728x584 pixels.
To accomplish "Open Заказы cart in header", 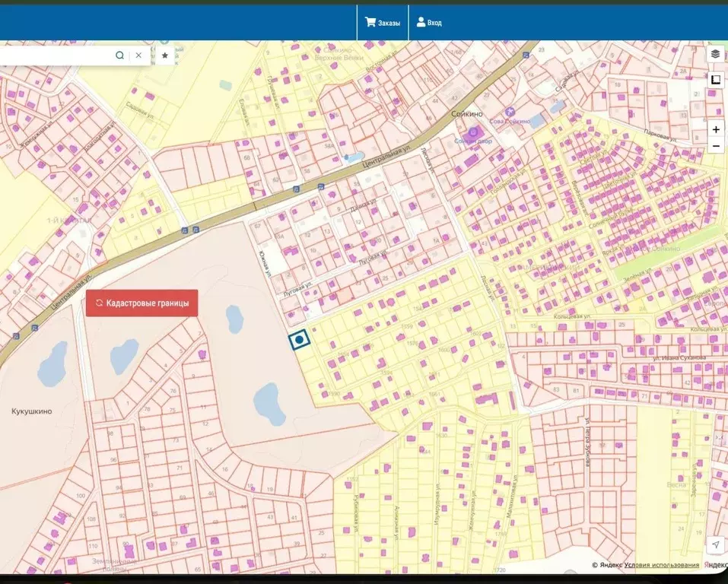I will point(383,22).
